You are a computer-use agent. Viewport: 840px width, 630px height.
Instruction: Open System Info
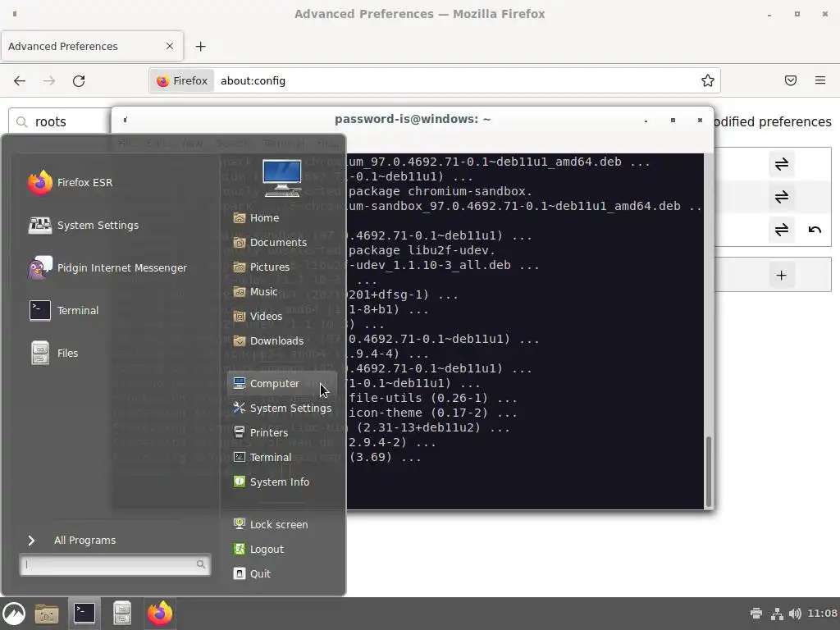point(271,482)
